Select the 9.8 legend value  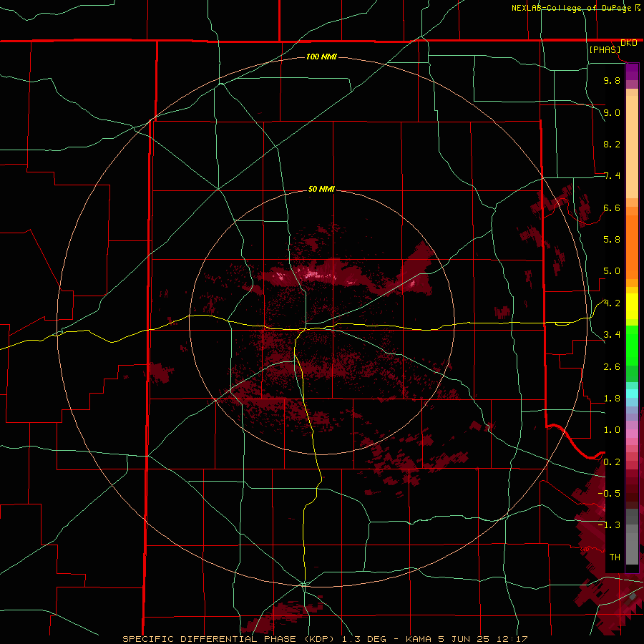pos(612,80)
